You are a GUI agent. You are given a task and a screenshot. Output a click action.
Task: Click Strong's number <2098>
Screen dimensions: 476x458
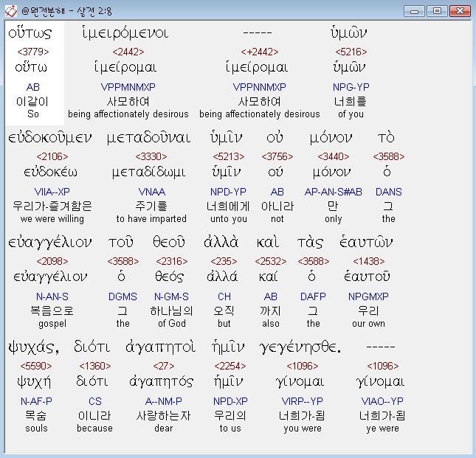(52, 261)
